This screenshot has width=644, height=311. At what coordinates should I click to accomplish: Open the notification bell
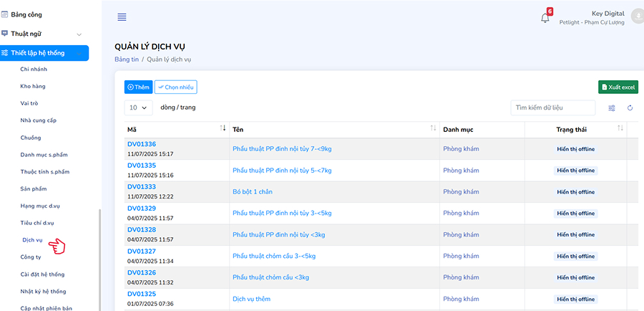pyautogui.click(x=545, y=18)
